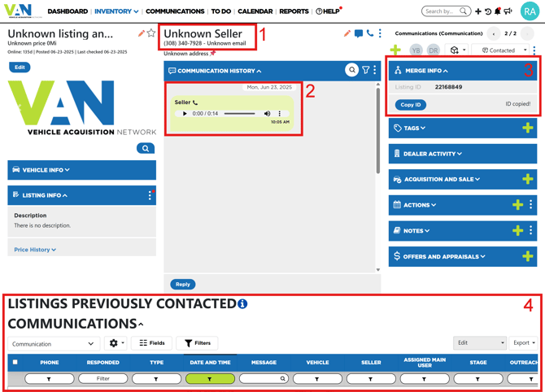Expand the Vehicle Info section
The image size is (545, 392).
[81, 170]
